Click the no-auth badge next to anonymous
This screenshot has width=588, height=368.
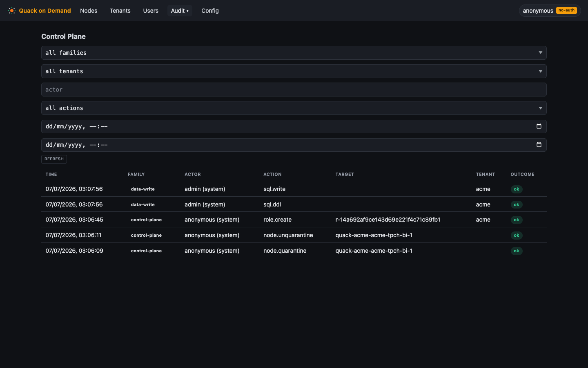[566, 11]
